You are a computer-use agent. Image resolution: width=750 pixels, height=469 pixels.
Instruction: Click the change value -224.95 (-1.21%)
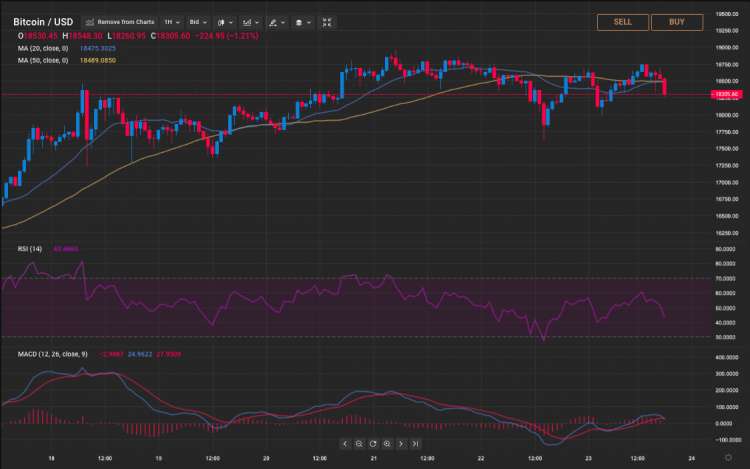point(227,36)
